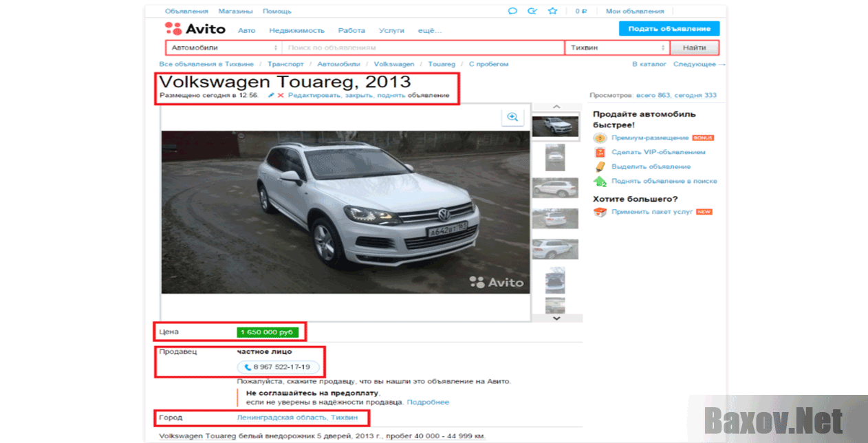Viewport: 868px width, 443px height.
Task: Open the Touareg breadcrumb
Action: [442, 64]
